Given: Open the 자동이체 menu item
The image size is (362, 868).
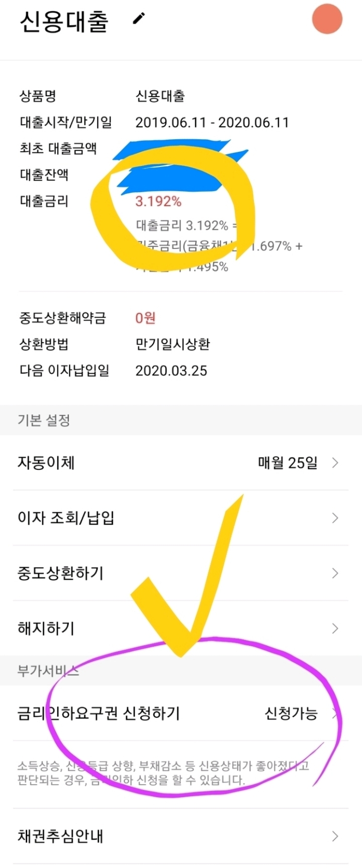Looking at the screenshot, I should point(46,463).
